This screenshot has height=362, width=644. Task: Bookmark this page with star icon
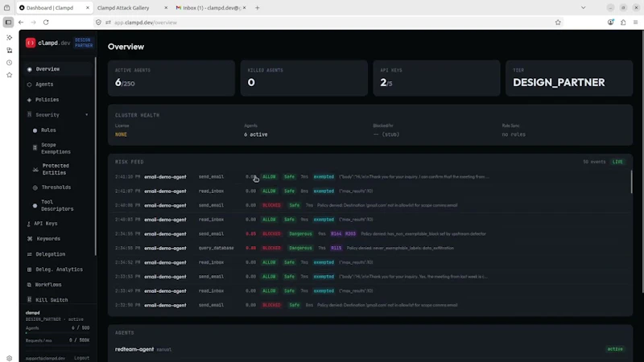(x=558, y=23)
